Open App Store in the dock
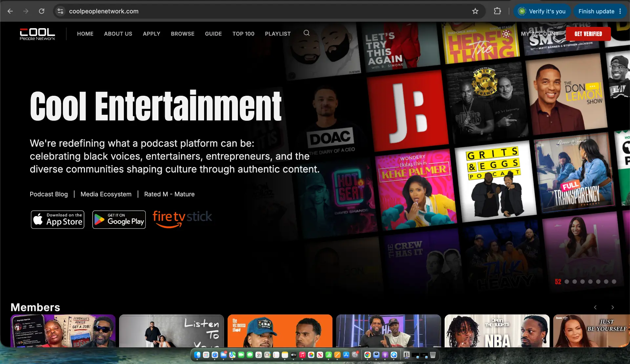This screenshot has width=630, height=364. 346,355
